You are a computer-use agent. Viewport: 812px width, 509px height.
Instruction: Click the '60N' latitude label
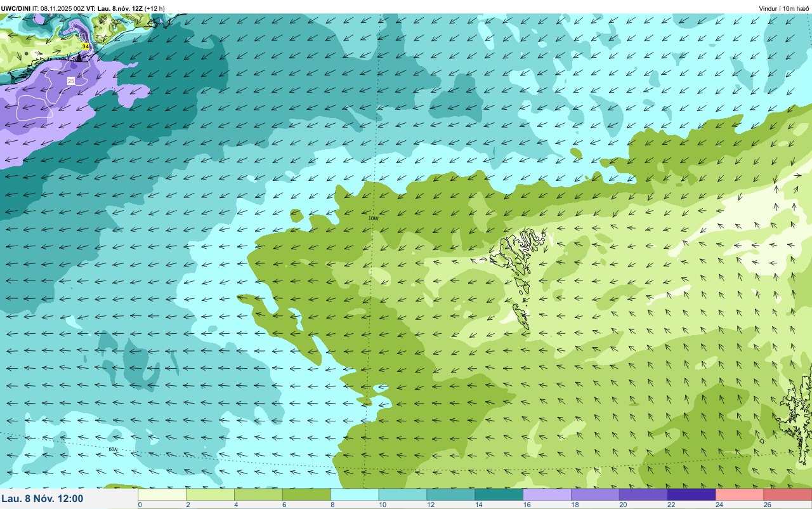[114, 449]
